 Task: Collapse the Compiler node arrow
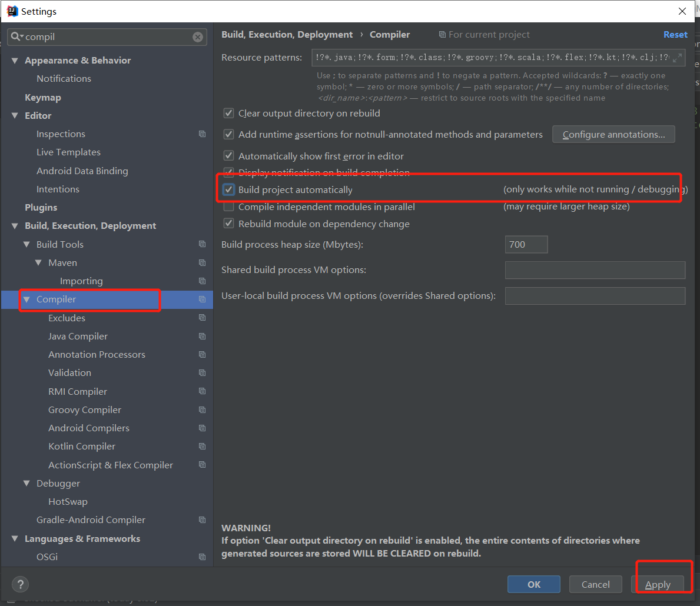[26, 299]
